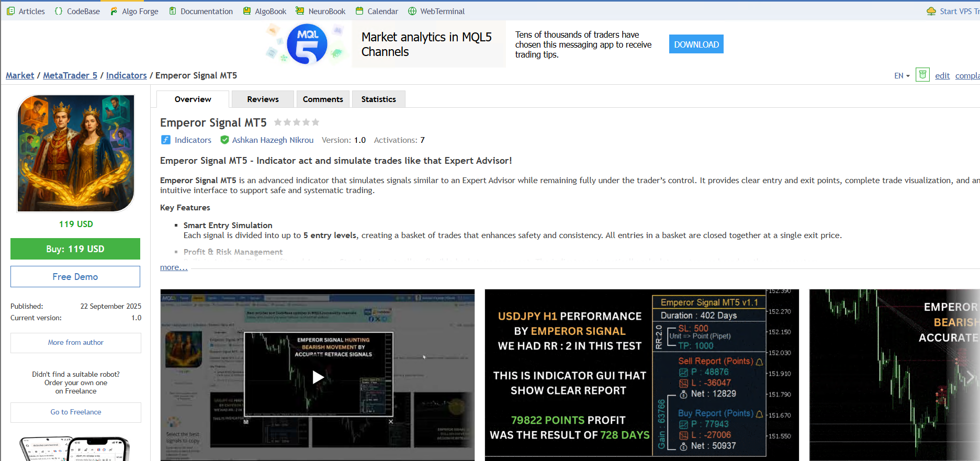Screen dimensions: 980x461
Task: Click the green '119 USD' price above Buy
Action: click(76, 224)
